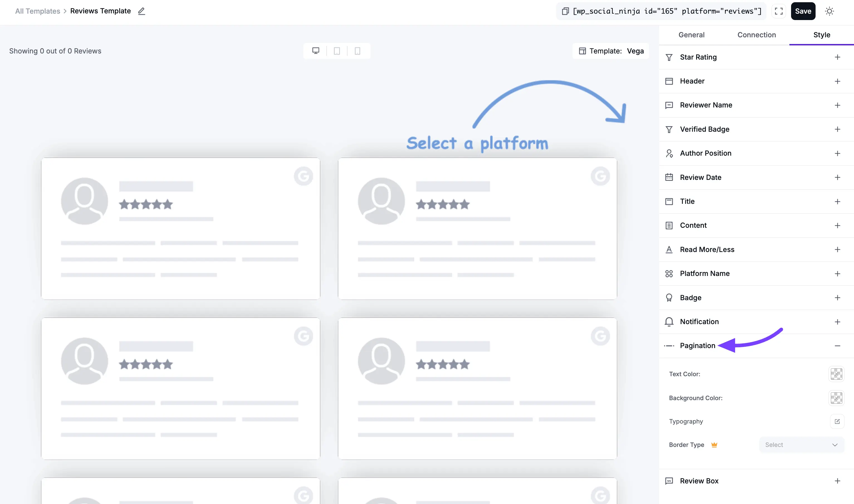Switch to tablet preview mode

coord(337,51)
